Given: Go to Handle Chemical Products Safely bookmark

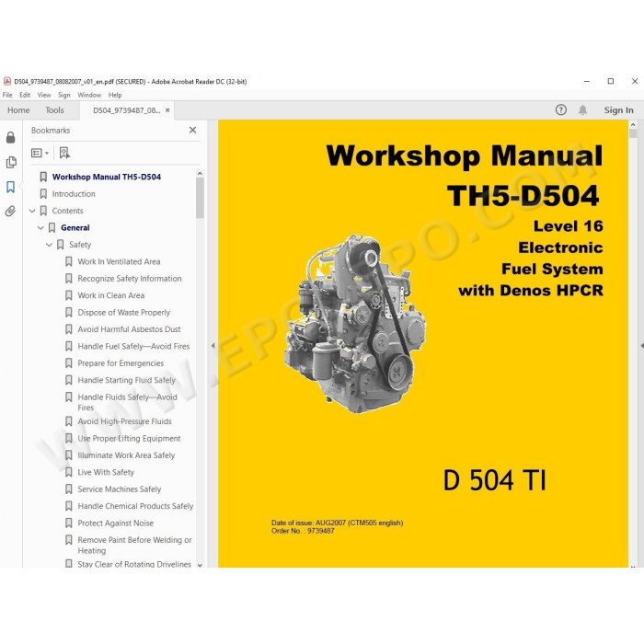Looking at the screenshot, I should pyautogui.click(x=135, y=506).
